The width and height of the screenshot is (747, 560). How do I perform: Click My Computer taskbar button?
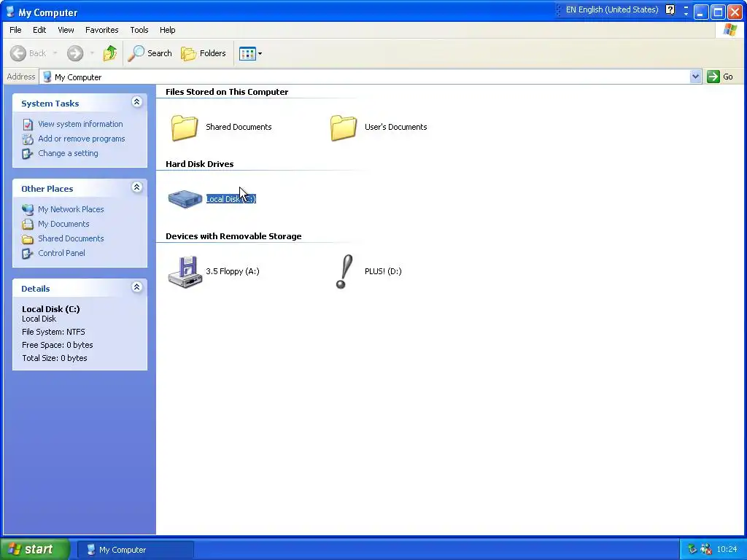135,550
